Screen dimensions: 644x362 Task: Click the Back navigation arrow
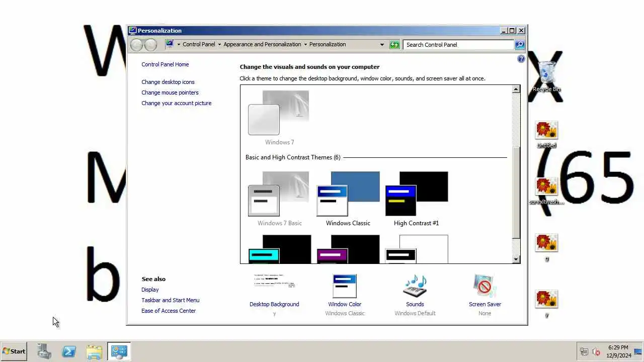coord(136,45)
